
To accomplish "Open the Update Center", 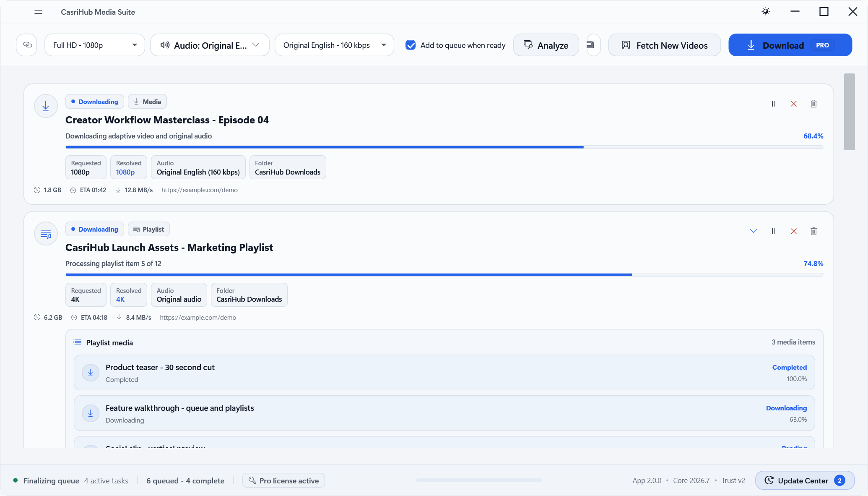I will coord(805,480).
